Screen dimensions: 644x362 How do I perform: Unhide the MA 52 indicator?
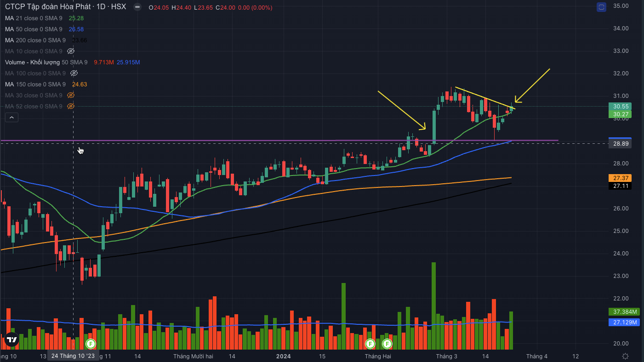71,106
